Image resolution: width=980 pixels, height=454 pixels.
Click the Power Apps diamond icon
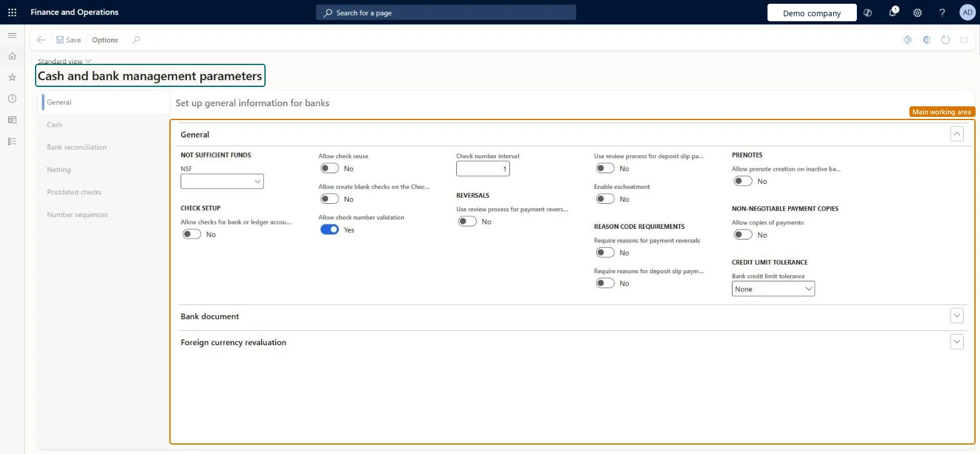[x=908, y=40]
